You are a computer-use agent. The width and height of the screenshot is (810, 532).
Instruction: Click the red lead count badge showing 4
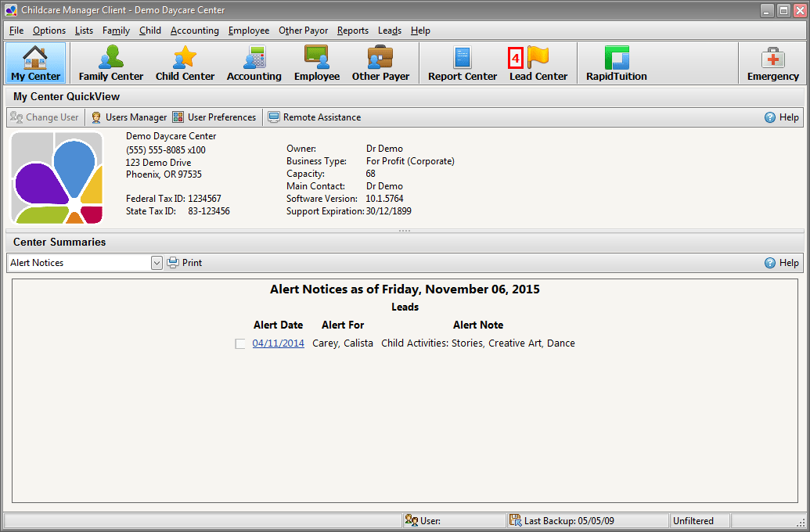click(515, 58)
